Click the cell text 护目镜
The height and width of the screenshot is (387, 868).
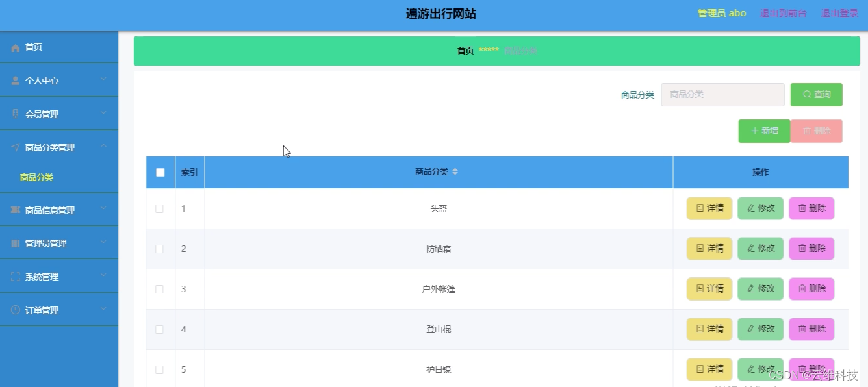pos(439,369)
